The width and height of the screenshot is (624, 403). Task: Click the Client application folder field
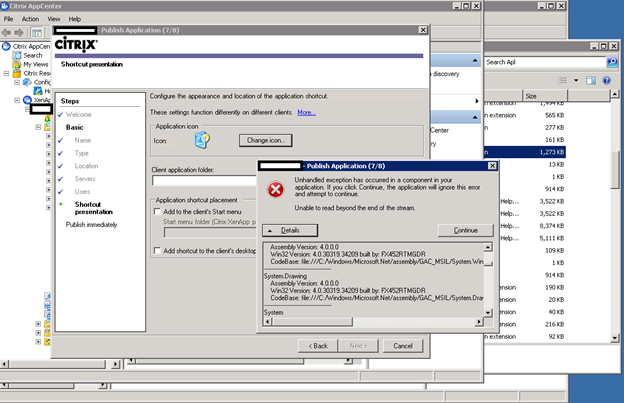pos(204,181)
